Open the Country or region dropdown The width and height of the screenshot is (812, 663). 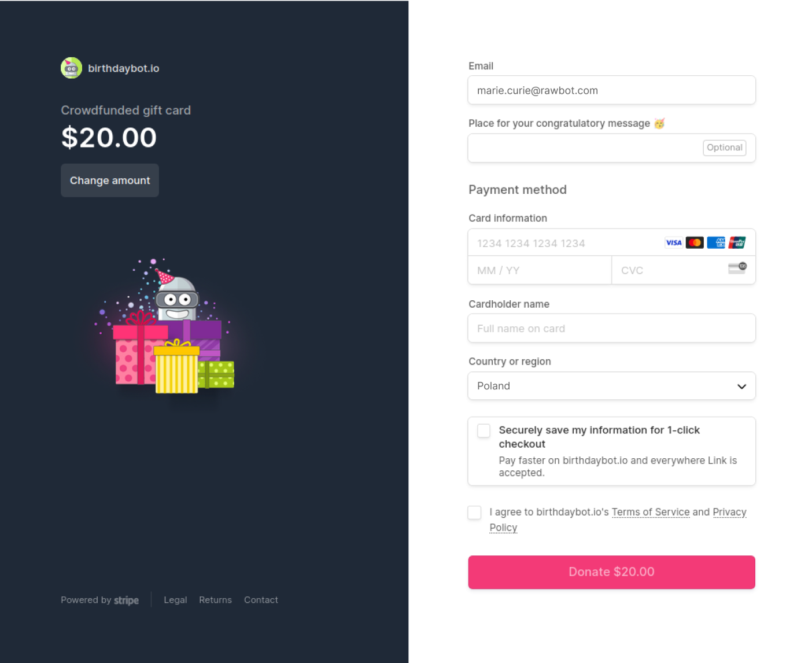(x=611, y=386)
